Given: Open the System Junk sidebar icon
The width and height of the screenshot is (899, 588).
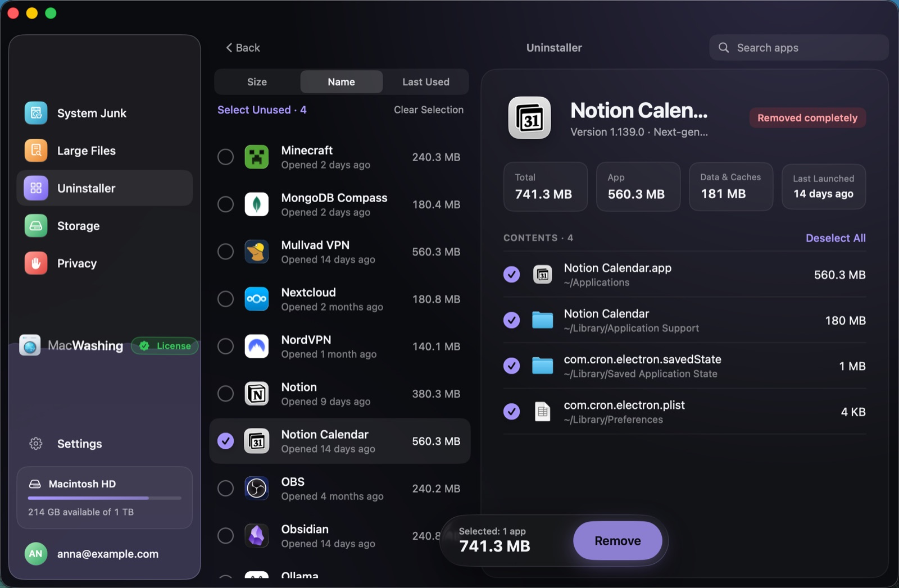Looking at the screenshot, I should (x=36, y=113).
